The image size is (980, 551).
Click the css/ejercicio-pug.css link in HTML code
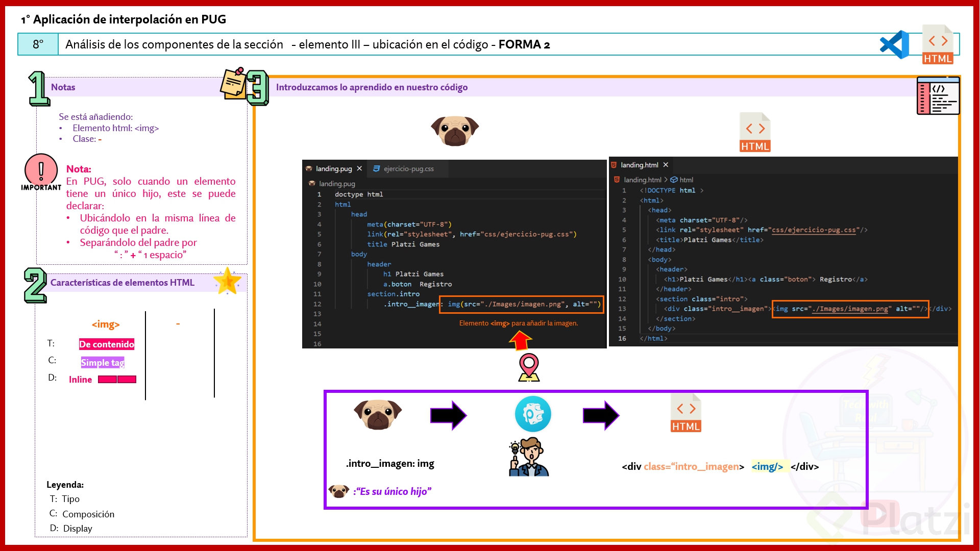(x=814, y=230)
